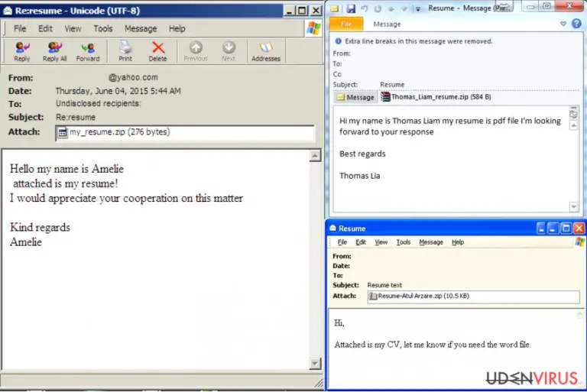Image resolution: width=587 pixels, height=392 pixels.
Task: Open Help menu in Re:resume window
Action: (177, 29)
